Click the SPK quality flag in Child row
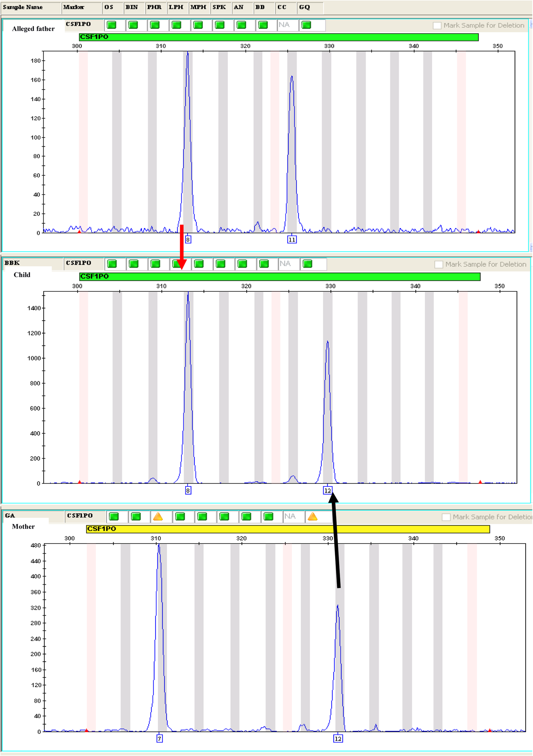Viewport: 533px width, 756px height. coord(221,264)
